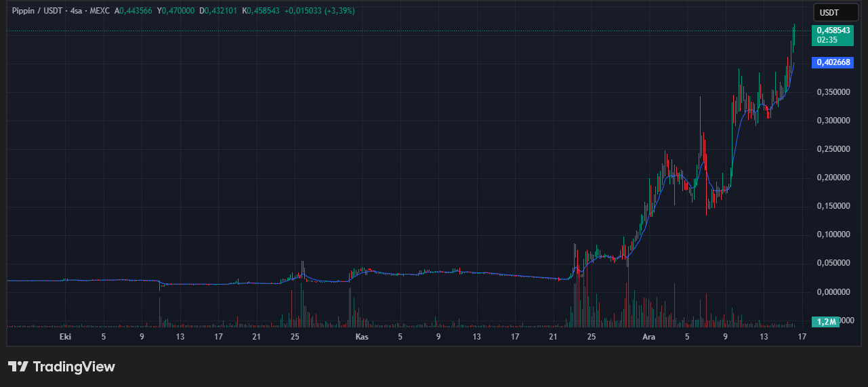This screenshot has width=868, height=387.
Task: Click the 0,350000 price axis level
Action: pos(833,92)
